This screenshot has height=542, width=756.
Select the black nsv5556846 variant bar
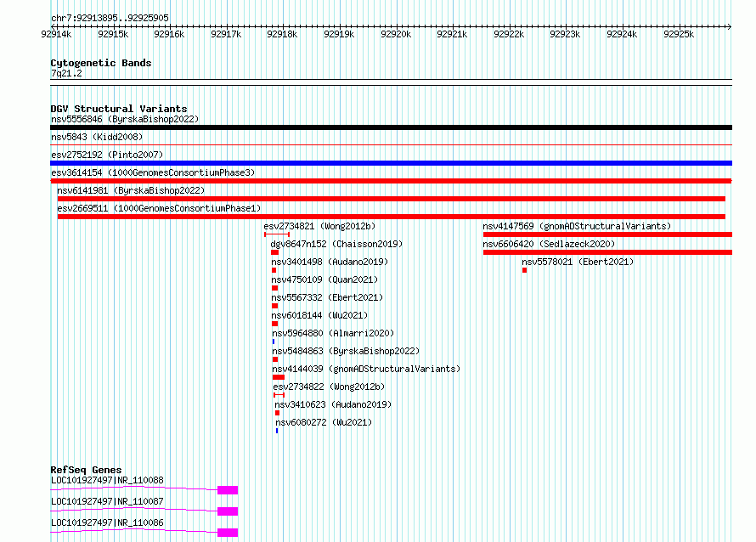(x=391, y=127)
